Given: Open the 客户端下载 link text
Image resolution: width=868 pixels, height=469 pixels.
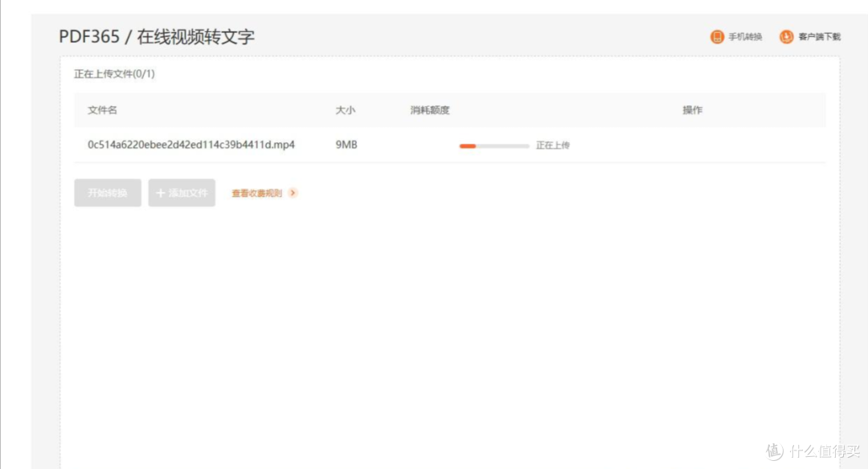Looking at the screenshot, I should coord(819,37).
